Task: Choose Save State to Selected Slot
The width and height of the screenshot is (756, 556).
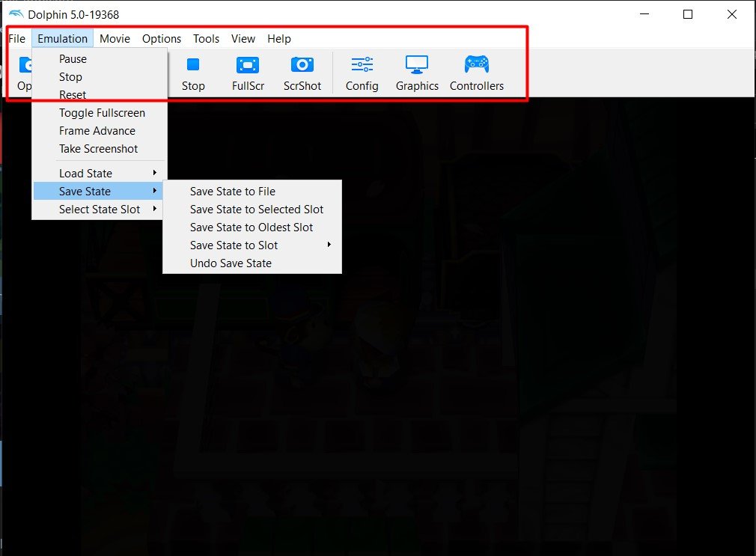Action: point(252,210)
